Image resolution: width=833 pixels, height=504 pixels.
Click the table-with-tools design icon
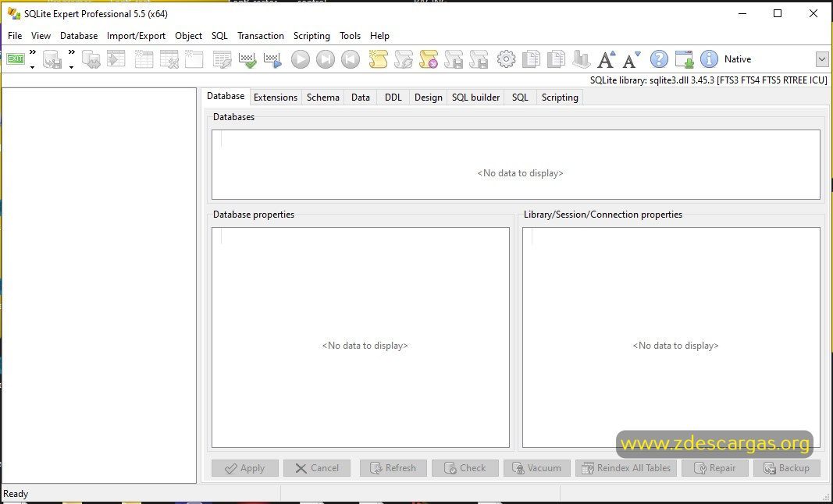(169, 59)
